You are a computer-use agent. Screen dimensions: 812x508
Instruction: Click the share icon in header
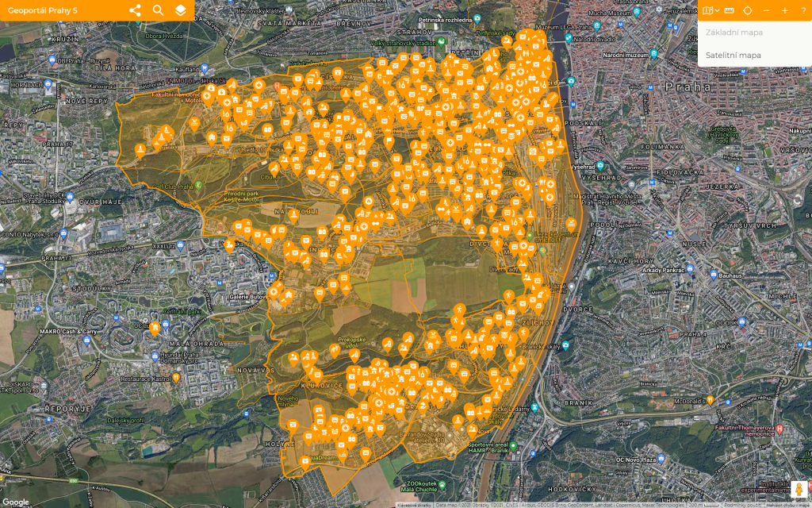135,10
